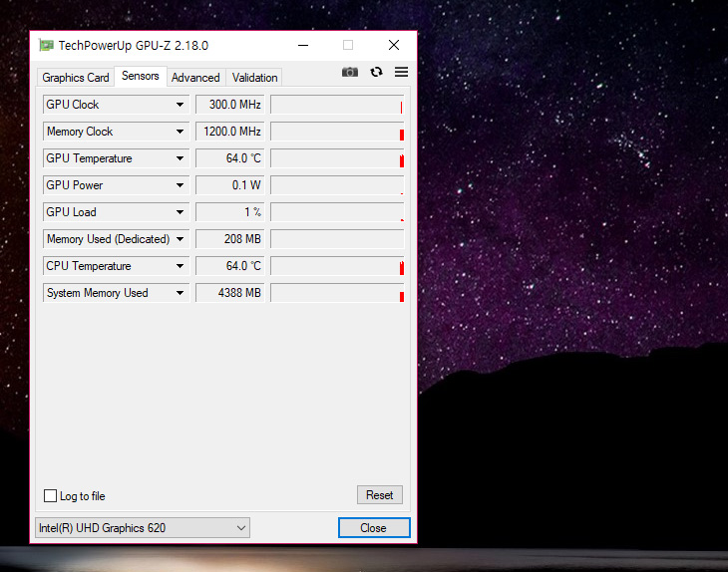Open the Memory Used (Dedicated) dropdown
The height and width of the screenshot is (572, 728).
[180, 239]
